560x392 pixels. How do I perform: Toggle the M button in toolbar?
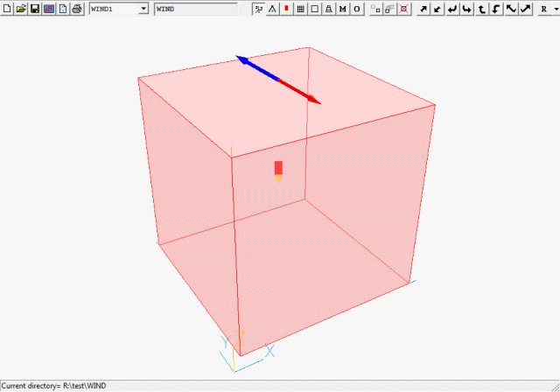click(x=342, y=9)
